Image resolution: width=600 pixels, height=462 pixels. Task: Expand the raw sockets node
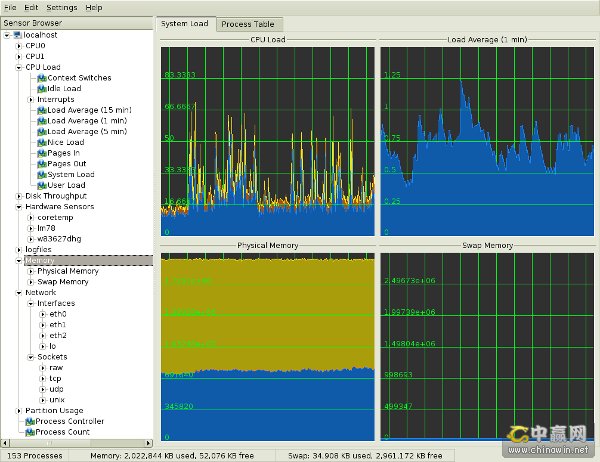tap(43, 367)
